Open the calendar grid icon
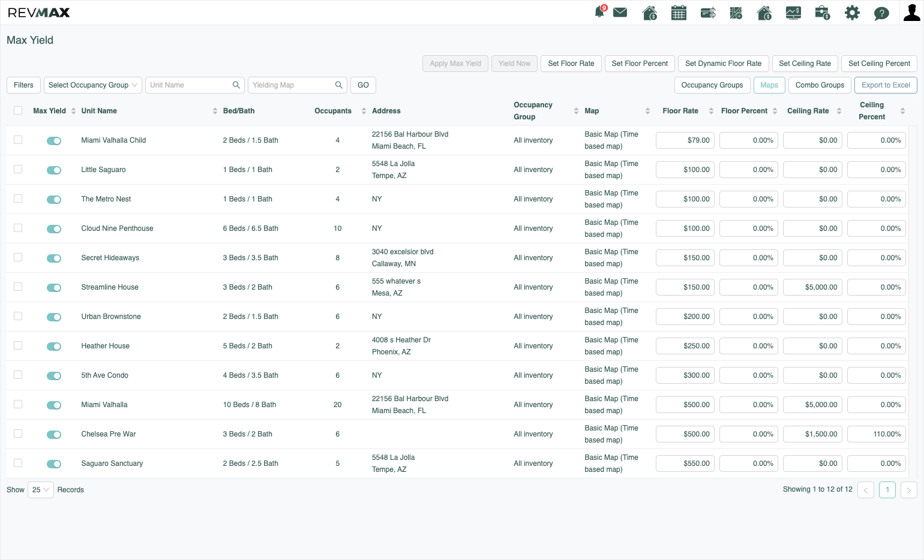Image resolution: width=924 pixels, height=560 pixels. tap(679, 13)
